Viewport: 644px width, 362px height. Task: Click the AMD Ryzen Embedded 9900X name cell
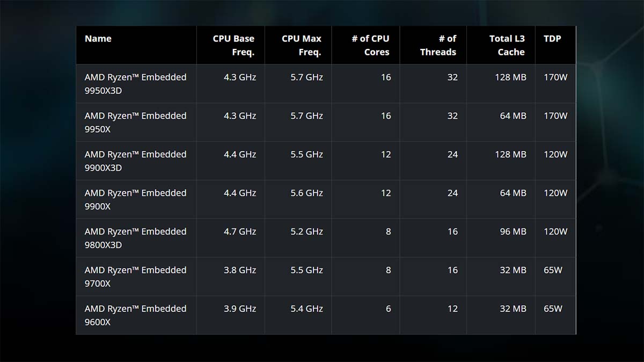point(135,200)
